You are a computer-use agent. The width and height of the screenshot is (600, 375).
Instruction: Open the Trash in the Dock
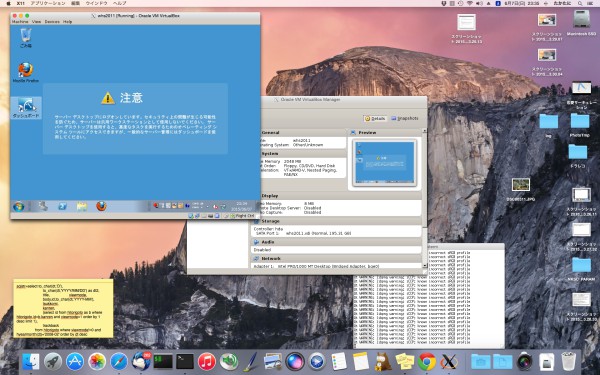pos(569,362)
